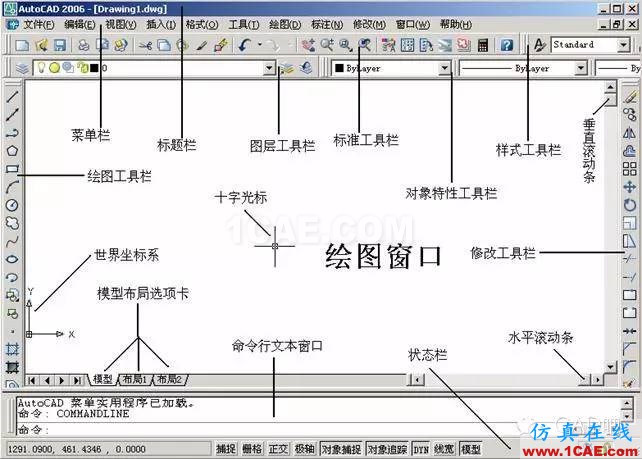Select the Mirror tool in modify toolbar
The image size is (642, 459).
click(x=629, y=133)
